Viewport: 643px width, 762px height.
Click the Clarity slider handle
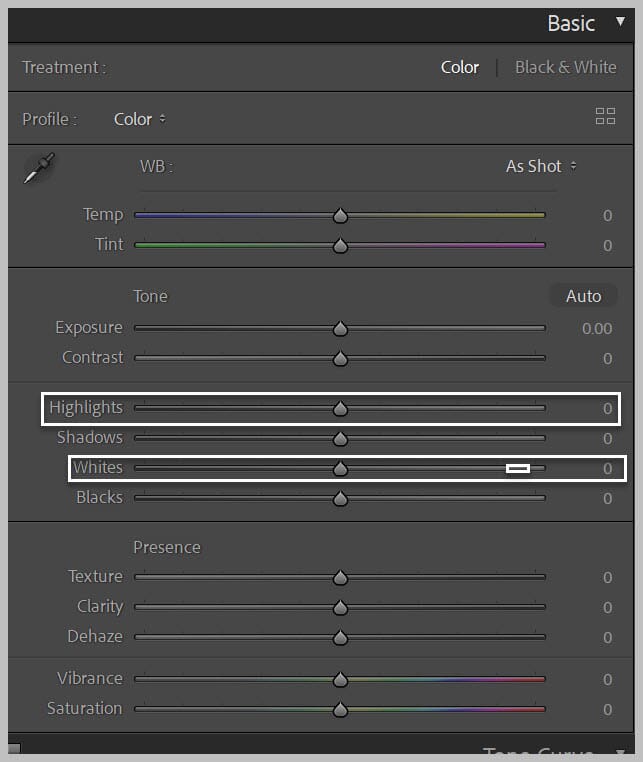click(340, 607)
